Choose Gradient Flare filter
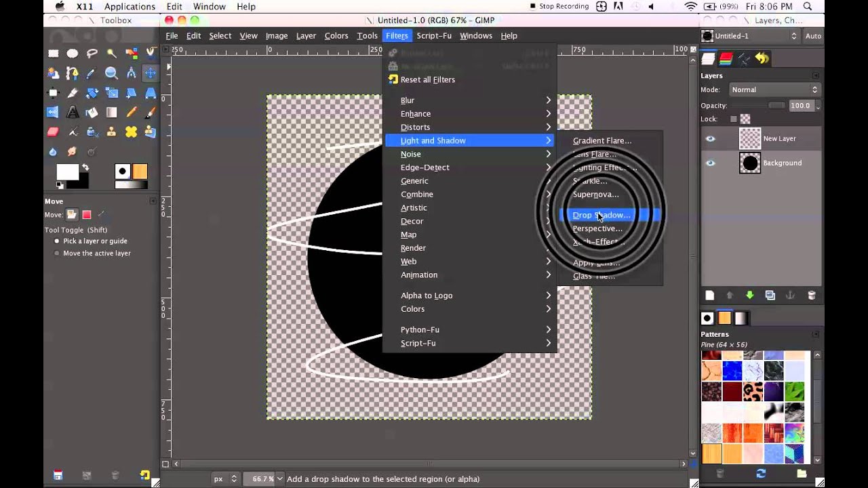This screenshot has width=868, height=488. 610,141
